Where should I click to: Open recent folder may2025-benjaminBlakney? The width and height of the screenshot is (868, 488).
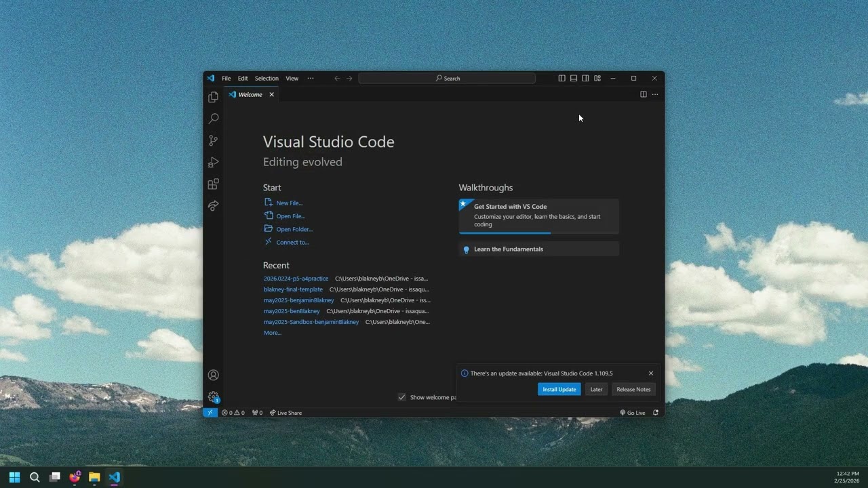tap(299, 300)
